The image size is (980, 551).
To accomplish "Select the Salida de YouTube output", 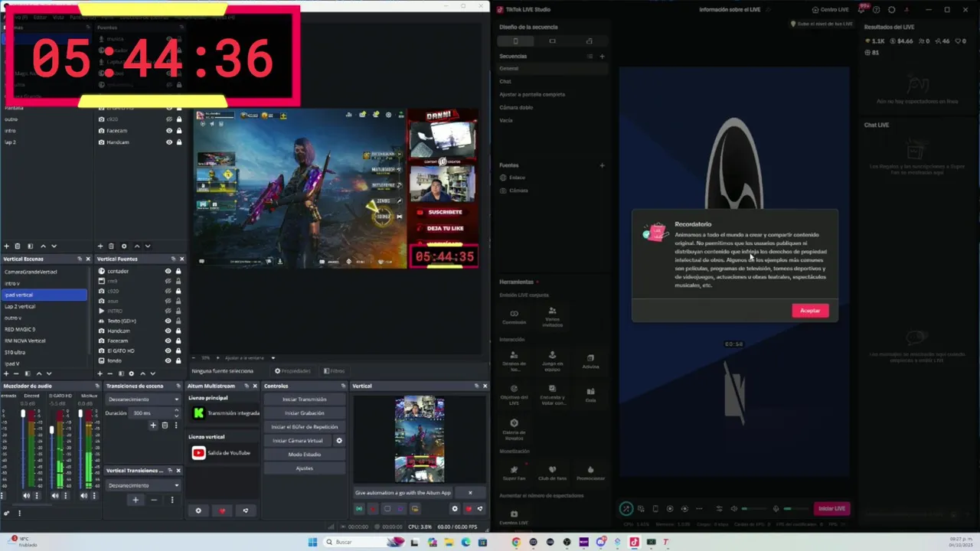I will click(x=222, y=453).
